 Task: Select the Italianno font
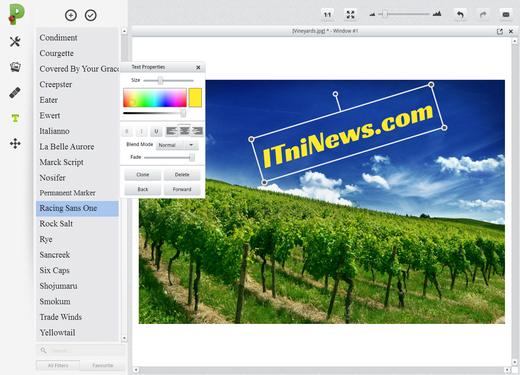click(x=77, y=131)
